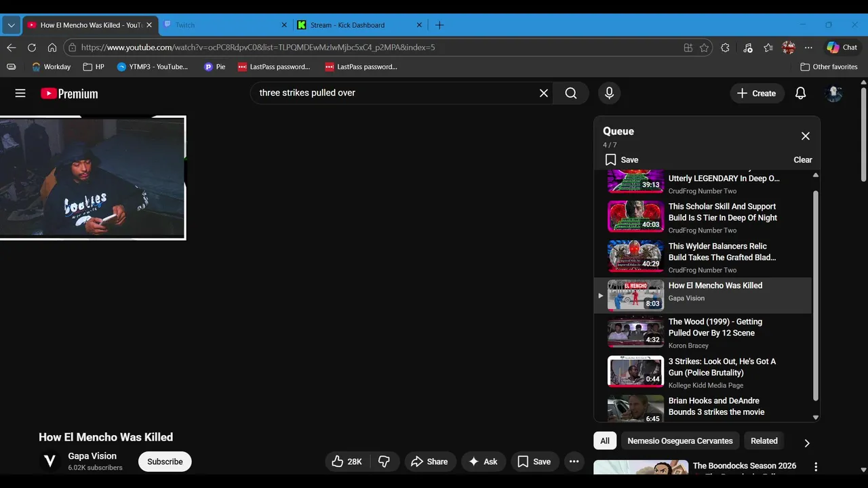The image size is (868, 488).
Task: Click the YouTube Premium logo
Action: 69,94
